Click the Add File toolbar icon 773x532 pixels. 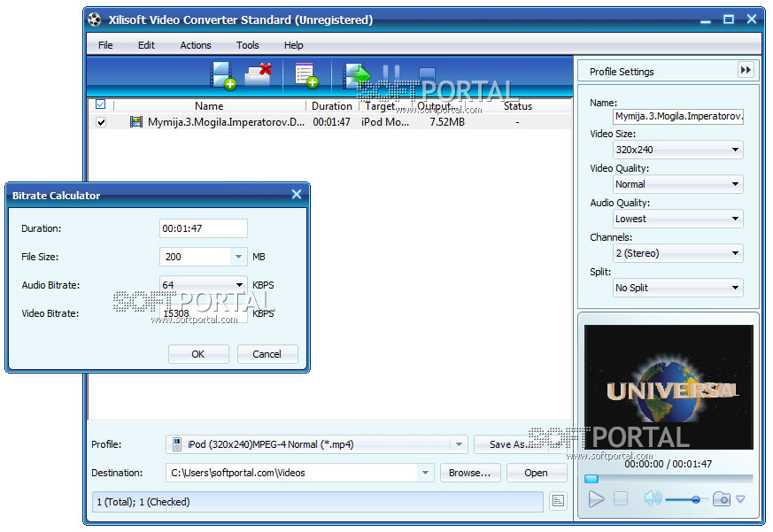point(222,75)
